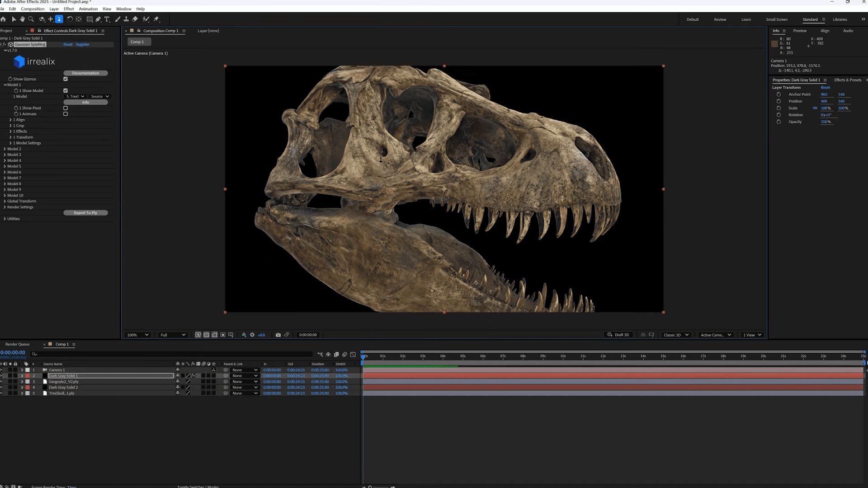Toggle the Show Gizmos checkbox
Viewport: 868px width, 488px height.
click(x=66, y=79)
